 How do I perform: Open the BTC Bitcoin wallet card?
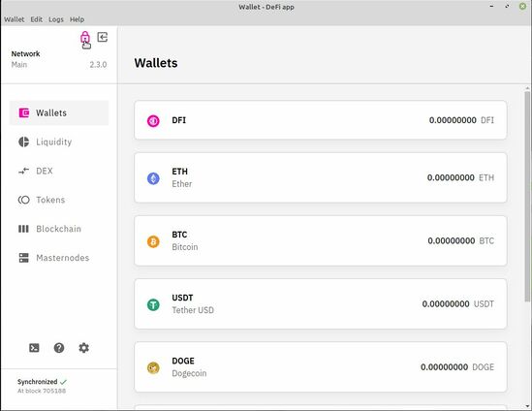[x=321, y=240]
